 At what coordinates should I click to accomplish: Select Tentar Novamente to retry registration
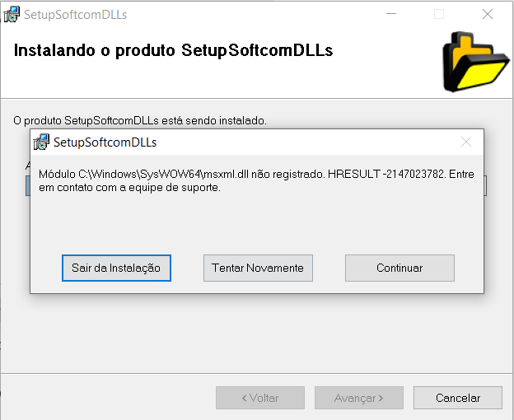click(258, 268)
